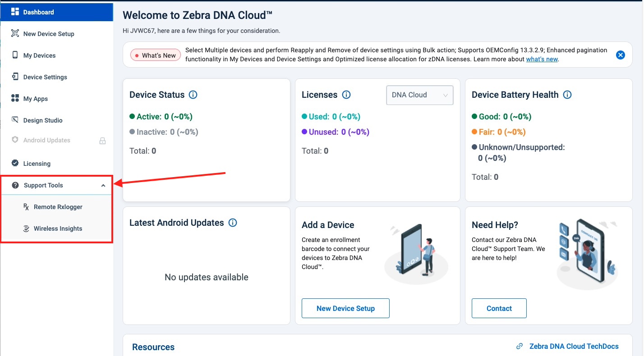Go to My Devices page

click(x=40, y=55)
